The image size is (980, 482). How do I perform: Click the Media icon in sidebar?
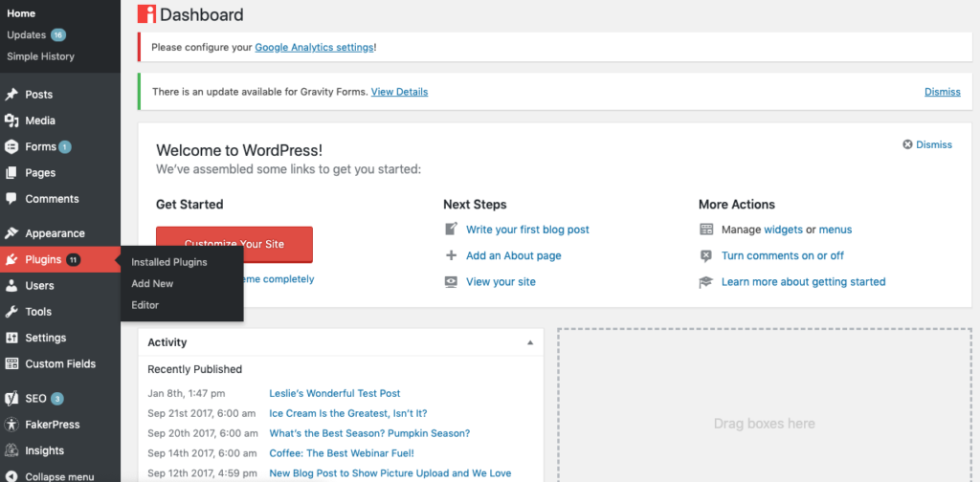(11, 120)
